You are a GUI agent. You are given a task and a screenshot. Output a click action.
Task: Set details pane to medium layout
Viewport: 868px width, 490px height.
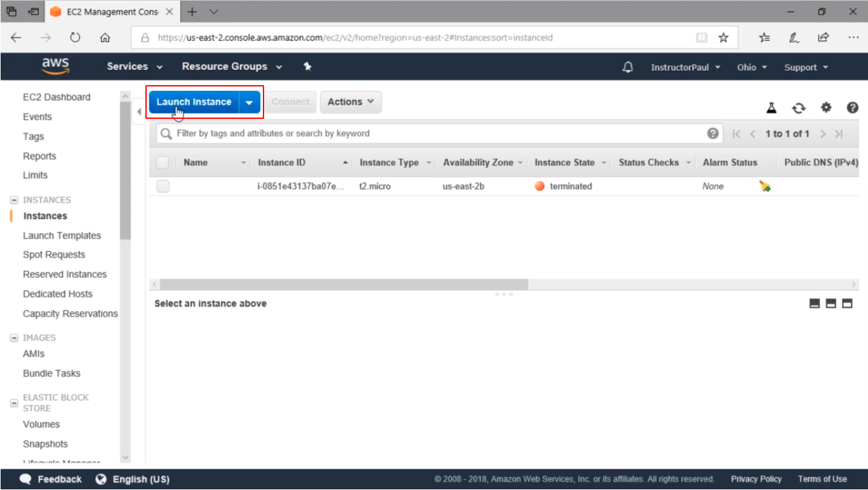[831, 304]
